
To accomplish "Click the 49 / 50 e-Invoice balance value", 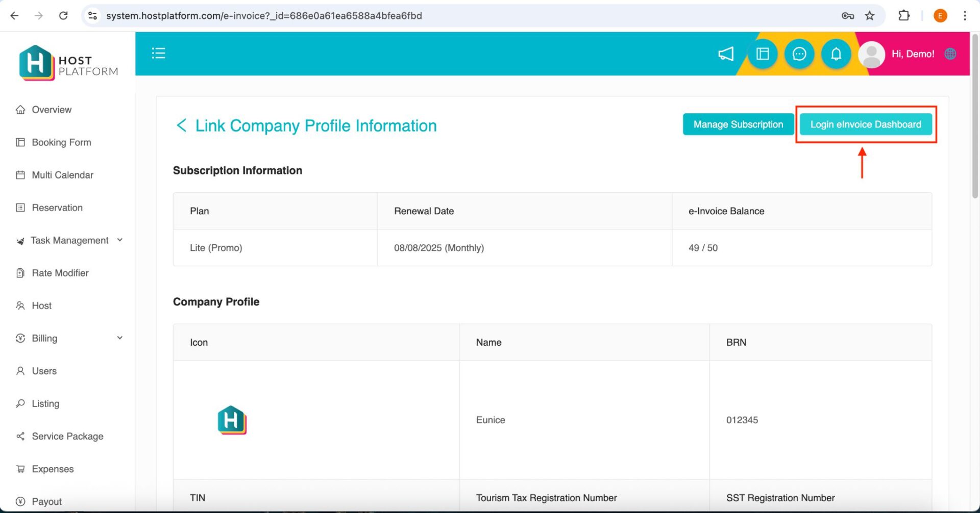I will click(x=703, y=248).
